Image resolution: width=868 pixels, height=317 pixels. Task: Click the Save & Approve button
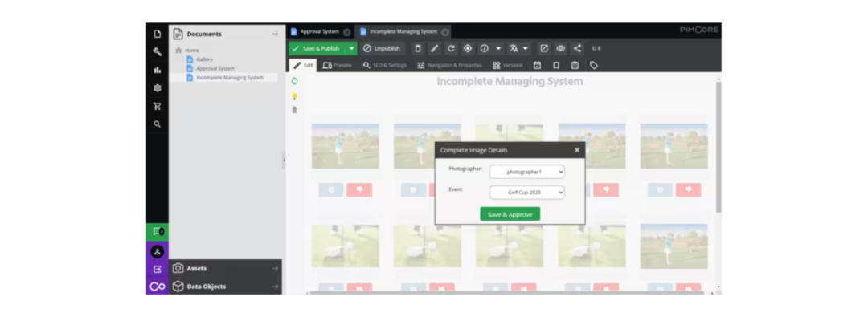click(510, 214)
